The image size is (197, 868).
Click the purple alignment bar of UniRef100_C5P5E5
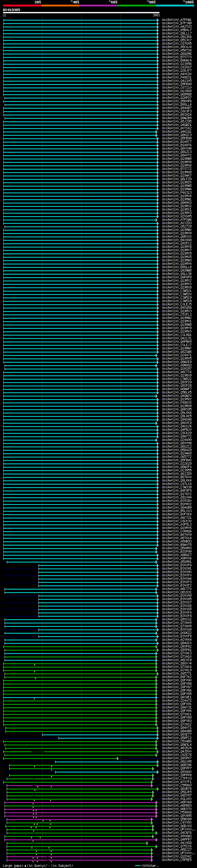[79, 860]
